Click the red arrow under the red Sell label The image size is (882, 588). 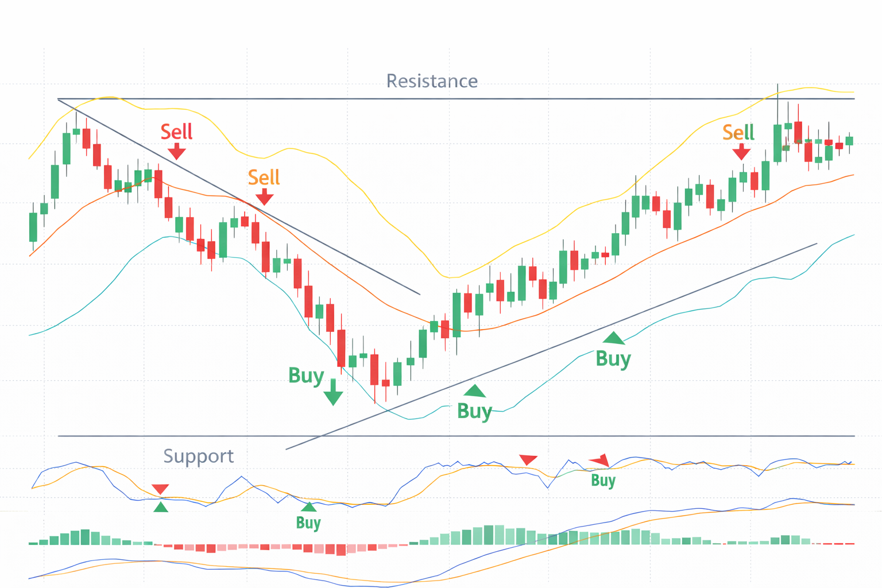click(177, 152)
